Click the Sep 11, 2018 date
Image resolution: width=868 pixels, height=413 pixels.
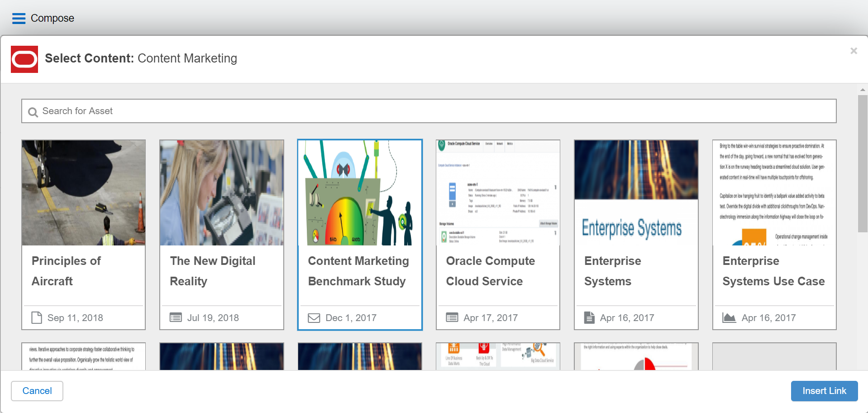click(x=75, y=318)
